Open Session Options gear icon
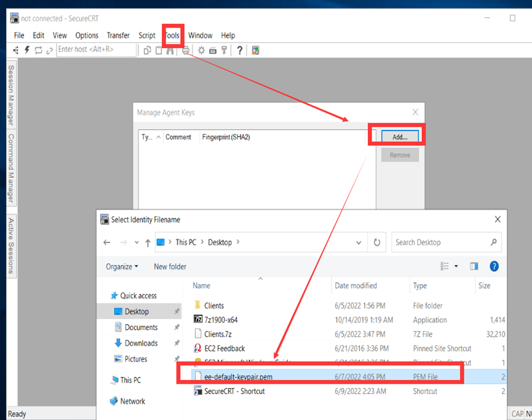The height and width of the screenshot is (420, 532). coord(201,50)
